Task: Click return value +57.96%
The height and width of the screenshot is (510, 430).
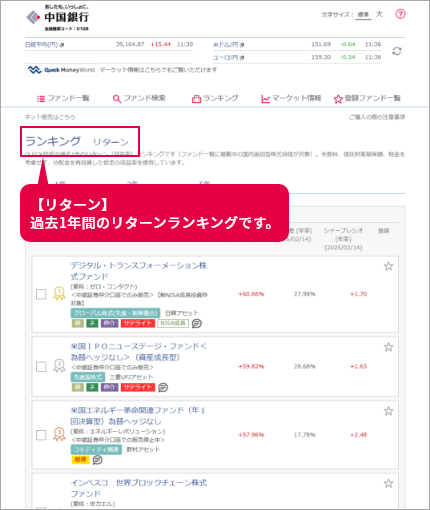Action: 251,435
